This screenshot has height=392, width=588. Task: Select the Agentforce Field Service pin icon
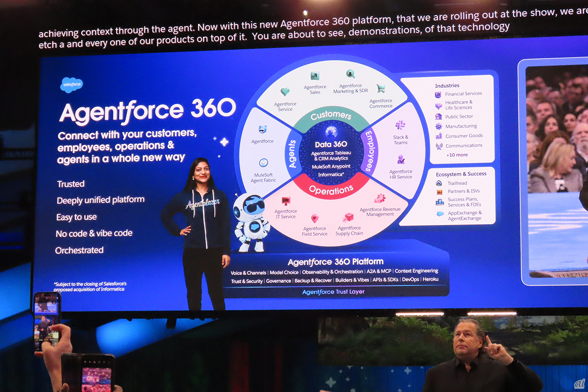315,218
